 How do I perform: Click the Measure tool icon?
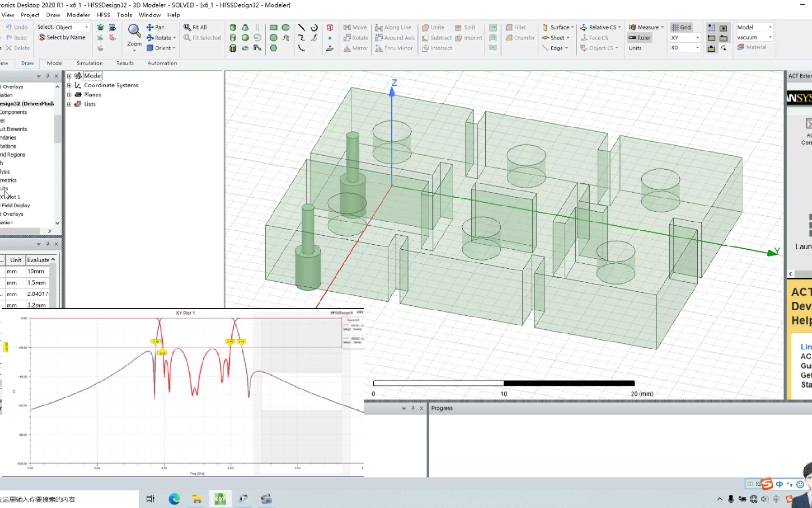[x=632, y=27]
